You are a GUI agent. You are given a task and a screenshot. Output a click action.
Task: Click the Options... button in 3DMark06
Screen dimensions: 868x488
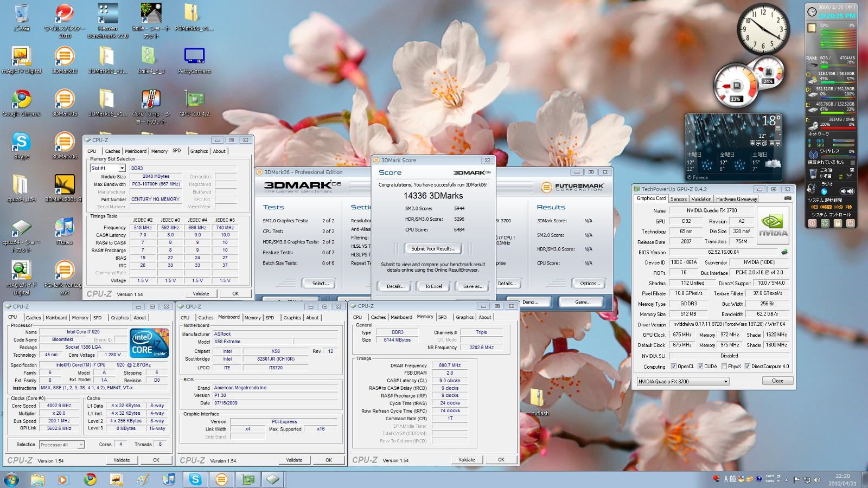click(589, 283)
